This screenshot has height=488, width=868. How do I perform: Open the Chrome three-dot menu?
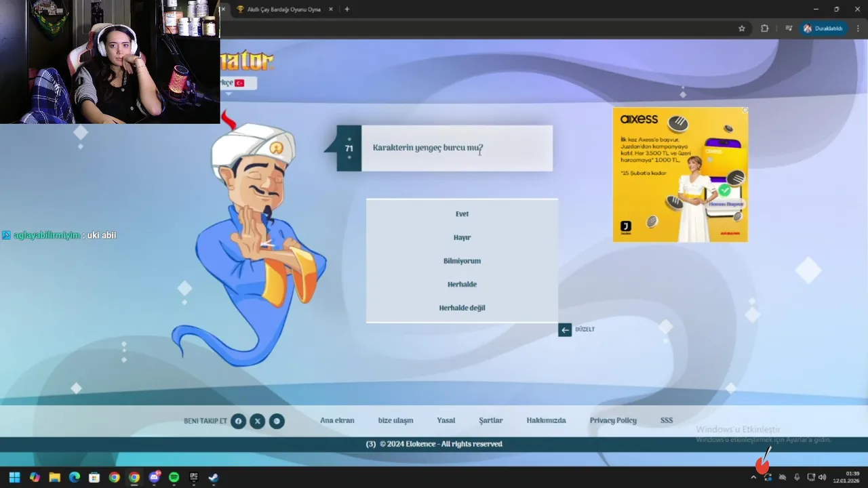pos(858,28)
